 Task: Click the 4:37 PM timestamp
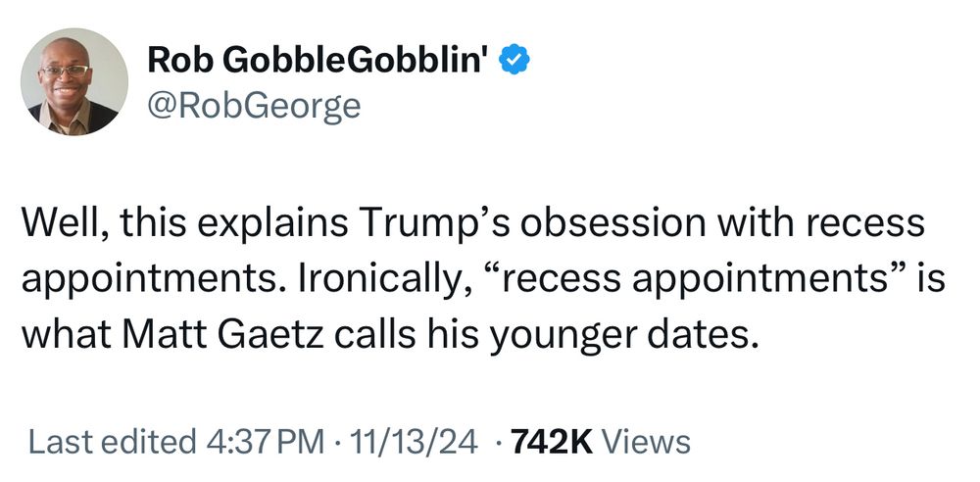(x=264, y=442)
